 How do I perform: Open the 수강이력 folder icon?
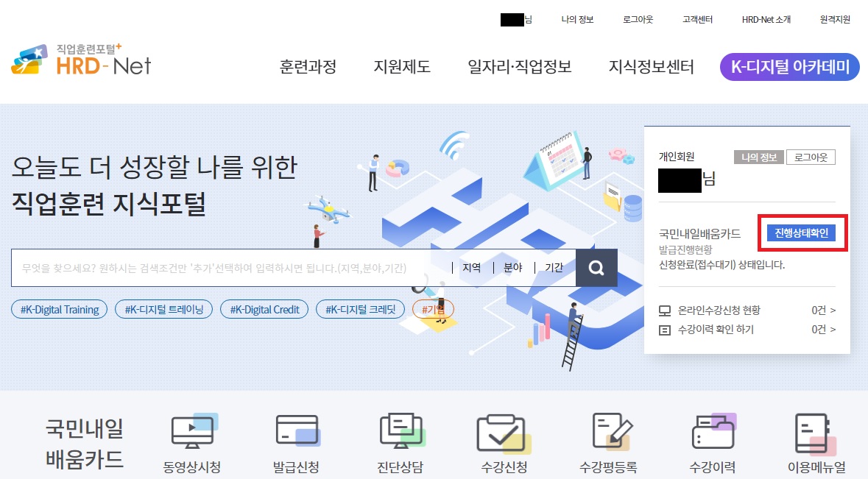click(x=714, y=431)
